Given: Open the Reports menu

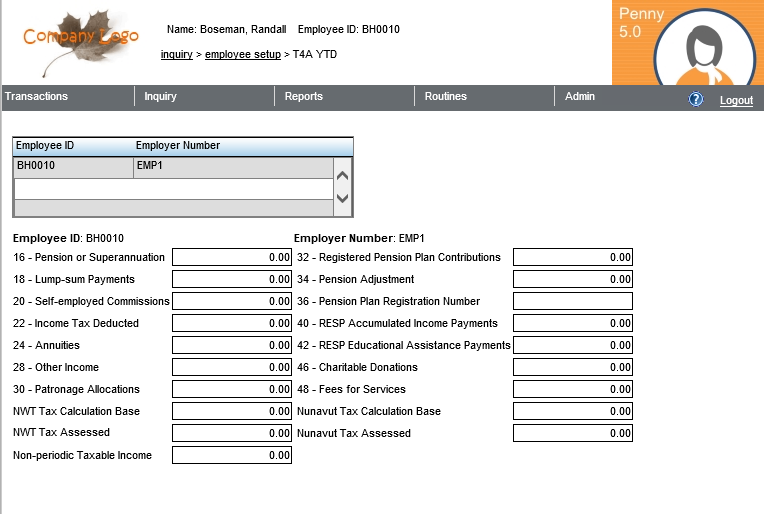Looking at the screenshot, I should pyautogui.click(x=303, y=97).
